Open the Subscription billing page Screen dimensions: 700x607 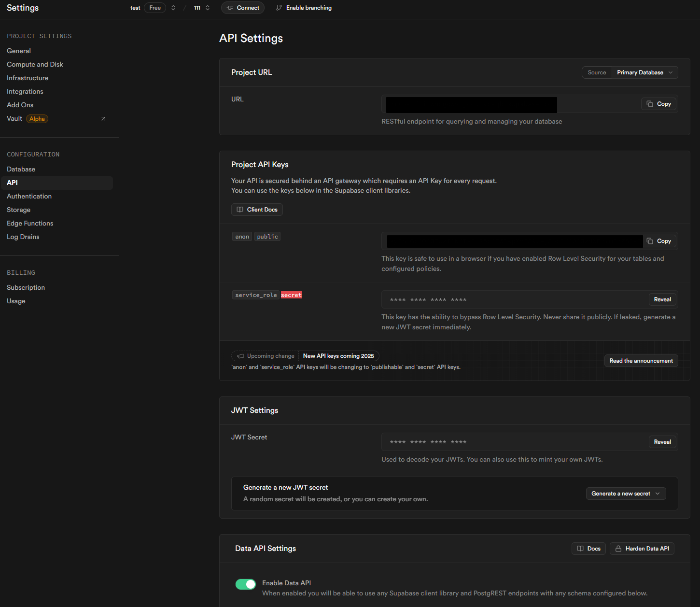26,287
